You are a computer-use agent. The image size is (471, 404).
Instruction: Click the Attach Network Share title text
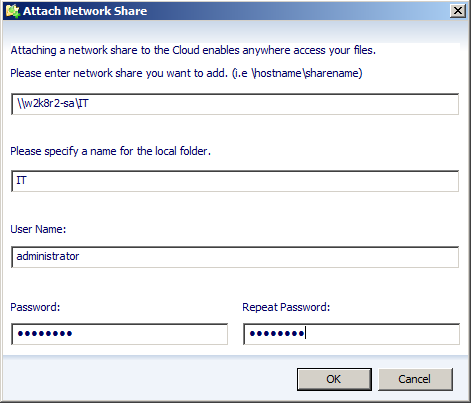click(x=85, y=11)
